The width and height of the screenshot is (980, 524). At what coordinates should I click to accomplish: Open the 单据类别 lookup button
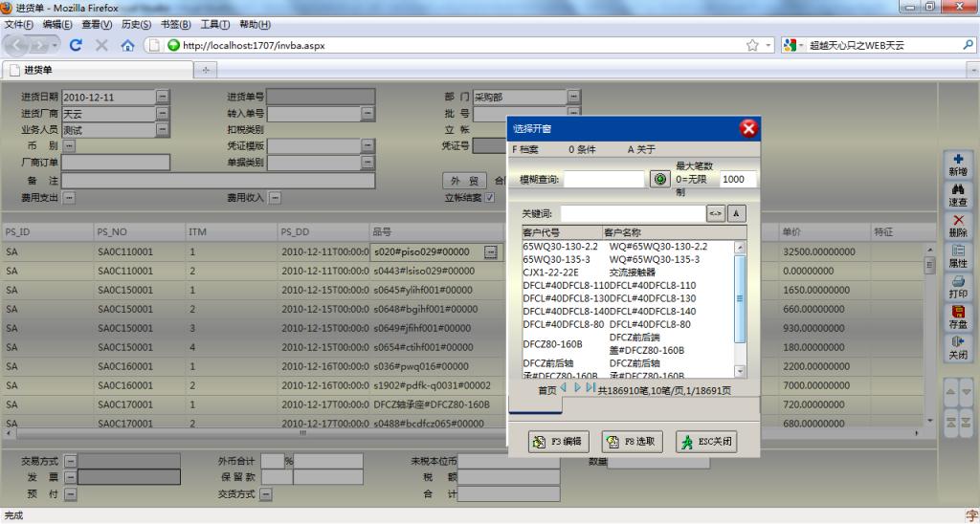[x=367, y=163]
